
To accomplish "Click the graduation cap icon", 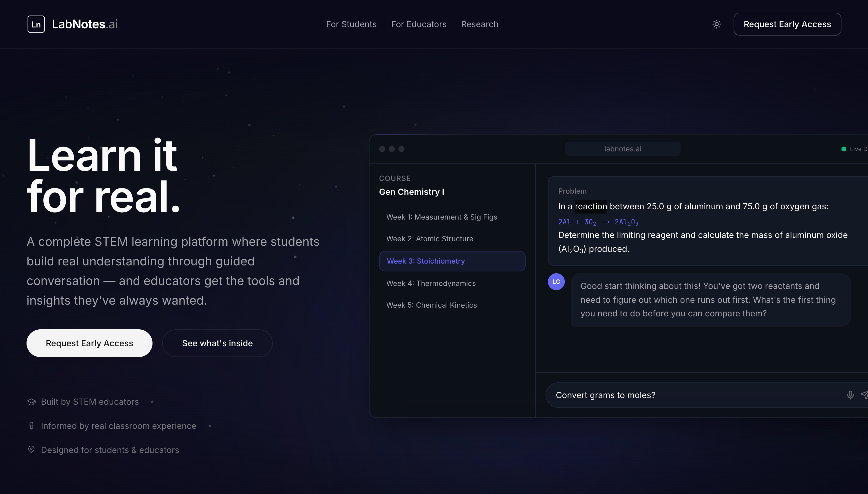I will 31,402.
